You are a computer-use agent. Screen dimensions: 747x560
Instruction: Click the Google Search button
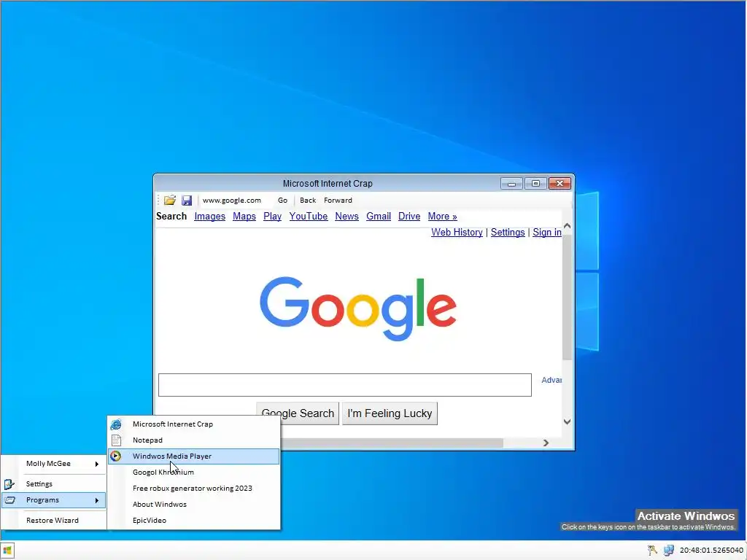point(298,413)
